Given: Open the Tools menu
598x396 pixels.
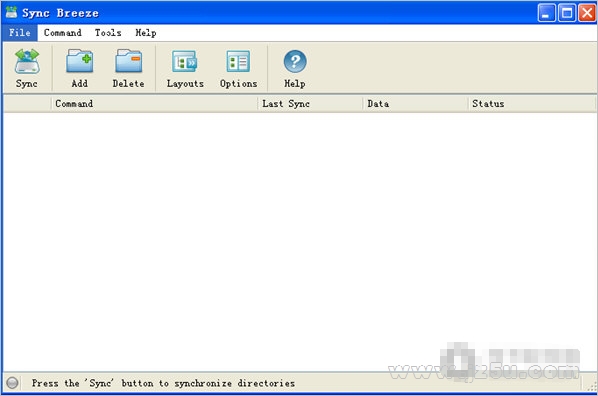Looking at the screenshot, I should (108, 33).
